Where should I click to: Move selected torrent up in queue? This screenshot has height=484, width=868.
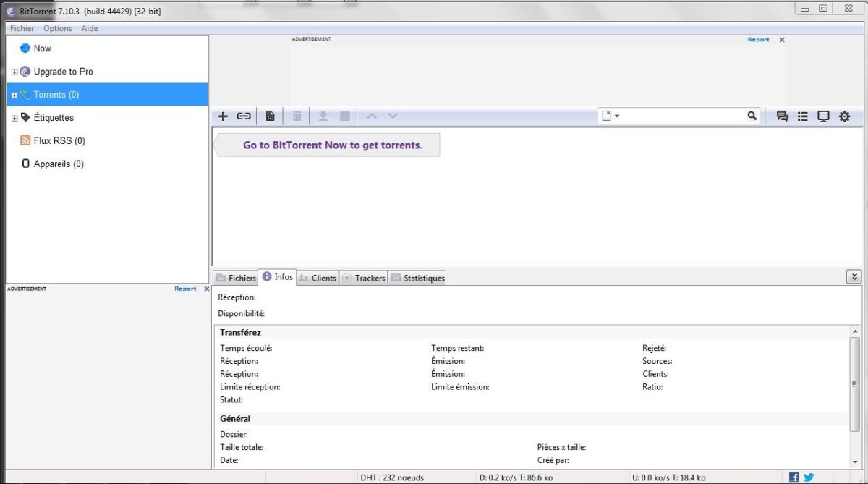point(371,116)
